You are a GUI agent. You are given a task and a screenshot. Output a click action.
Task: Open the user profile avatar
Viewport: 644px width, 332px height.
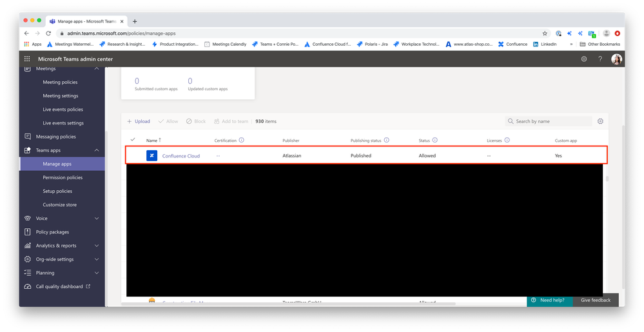(x=616, y=59)
